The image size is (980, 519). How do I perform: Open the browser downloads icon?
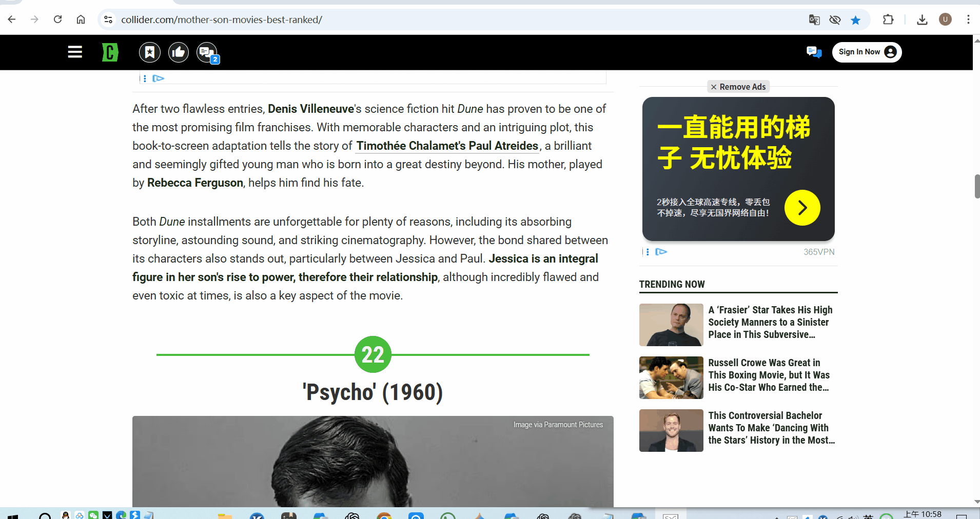pyautogui.click(x=922, y=20)
